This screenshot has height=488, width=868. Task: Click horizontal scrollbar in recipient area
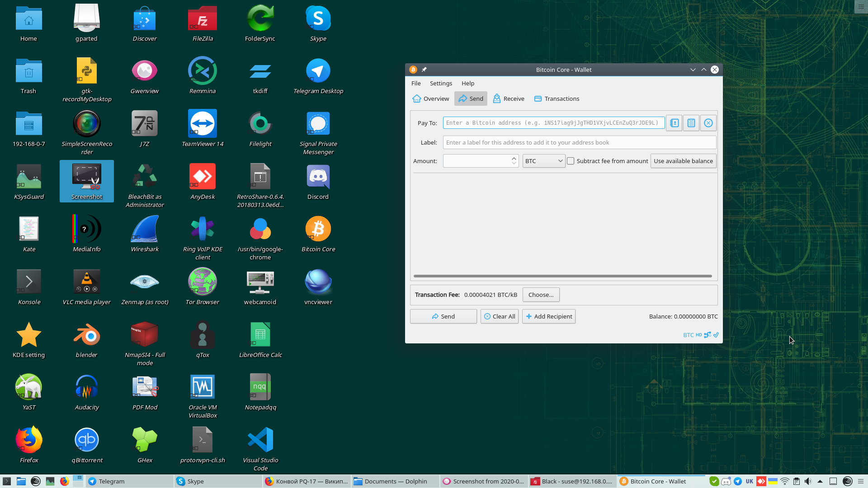tap(562, 276)
